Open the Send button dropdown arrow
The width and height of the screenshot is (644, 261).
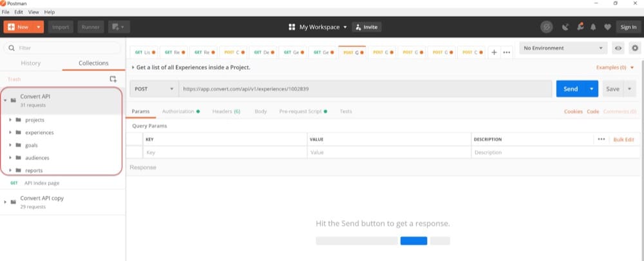591,89
